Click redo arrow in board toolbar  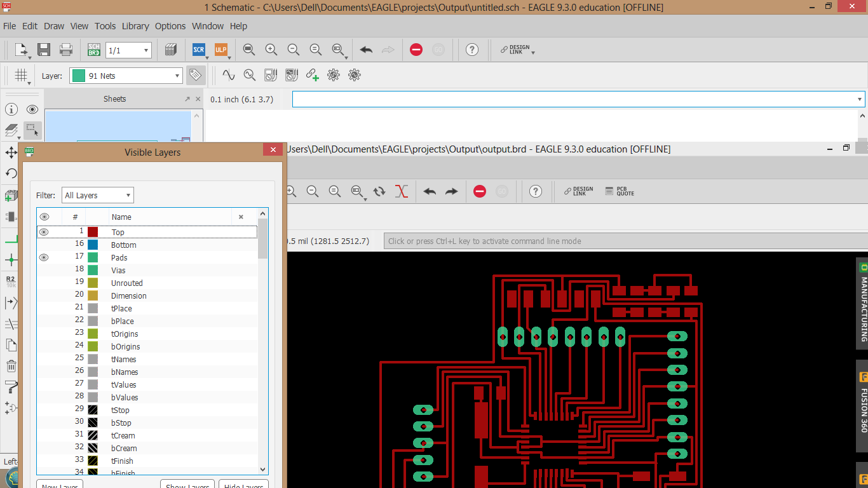coord(451,191)
